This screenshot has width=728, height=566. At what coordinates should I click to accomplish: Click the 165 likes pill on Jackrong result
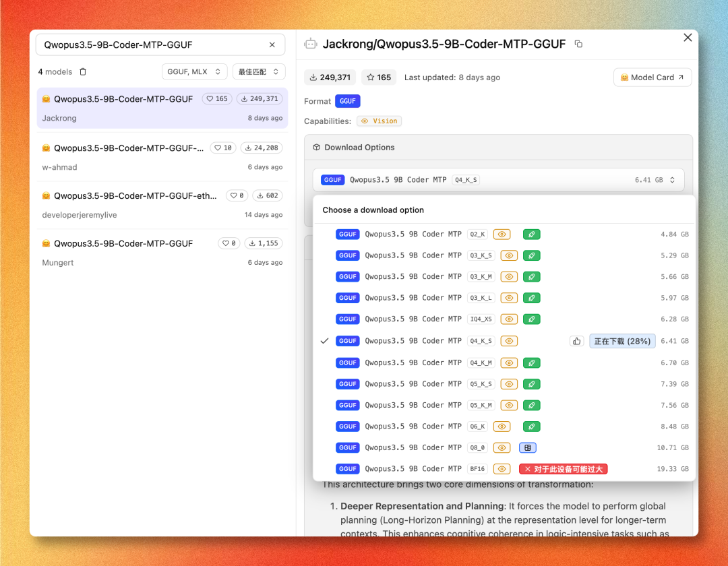click(x=217, y=99)
